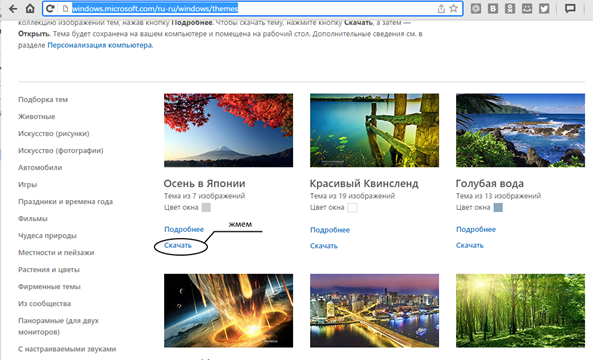Screen dimensions: 593x360
Task: Open 'Чудеса природы' category
Action: tap(47, 236)
